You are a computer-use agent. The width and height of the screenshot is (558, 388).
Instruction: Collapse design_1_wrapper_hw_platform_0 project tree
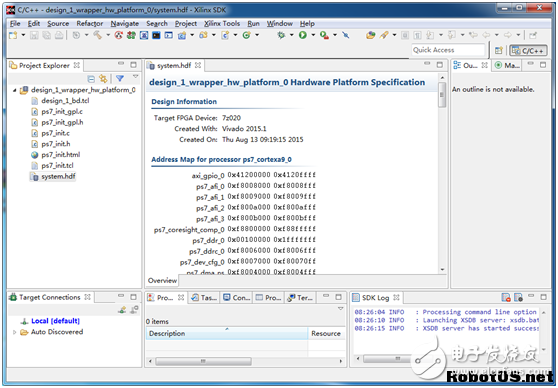click(15, 90)
